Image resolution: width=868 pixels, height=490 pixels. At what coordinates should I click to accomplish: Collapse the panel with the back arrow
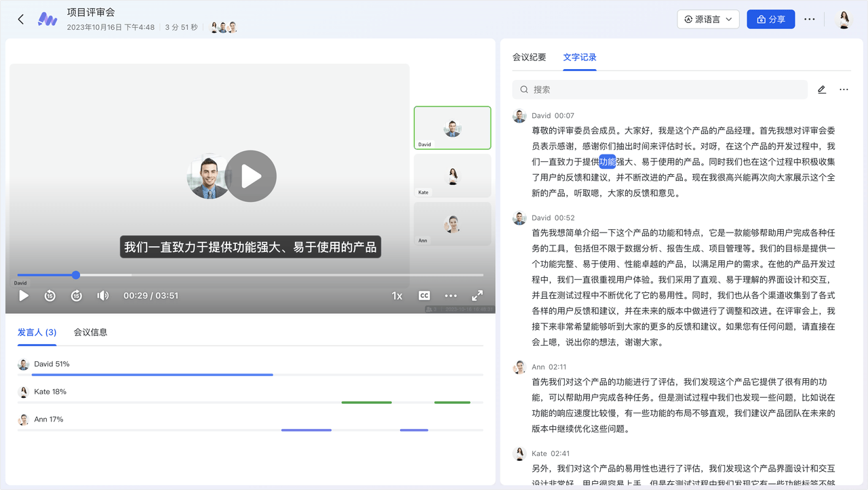[x=20, y=19]
